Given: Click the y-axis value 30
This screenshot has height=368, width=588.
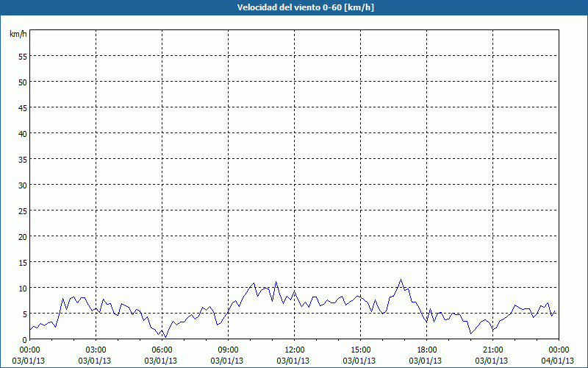Looking at the screenshot, I should click(23, 185).
